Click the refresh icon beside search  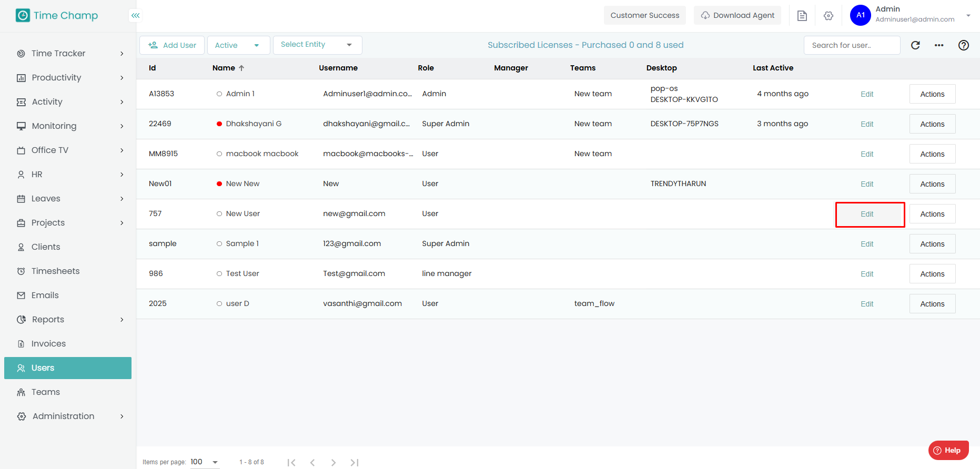click(x=915, y=45)
